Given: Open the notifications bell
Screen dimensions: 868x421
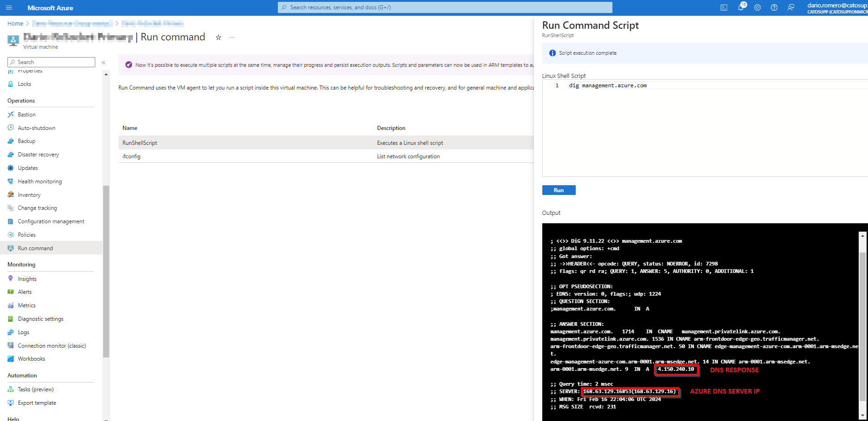Looking at the screenshot, I should 741,8.
